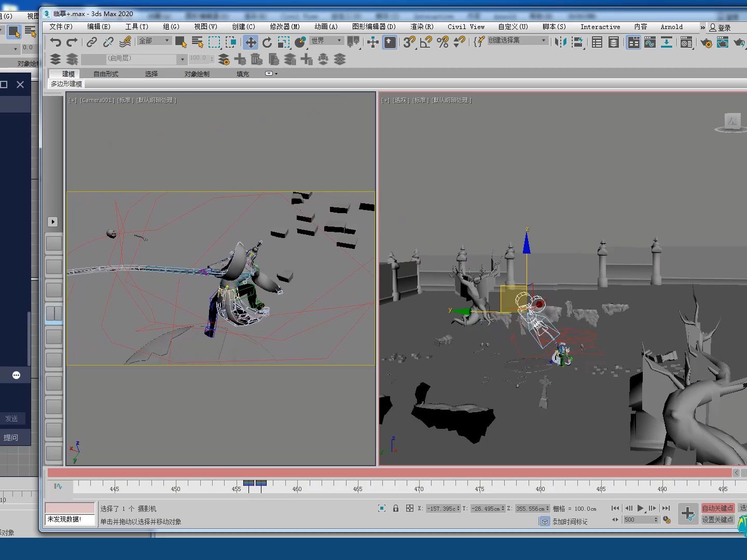Click the time slider bar
Viewport: 747px width, 560px height.
(x=390, y=473)
